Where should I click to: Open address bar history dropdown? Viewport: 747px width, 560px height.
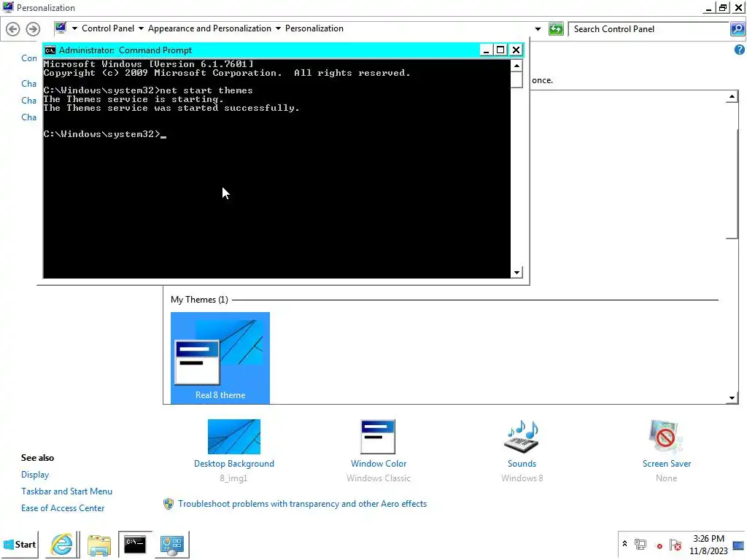538,29
